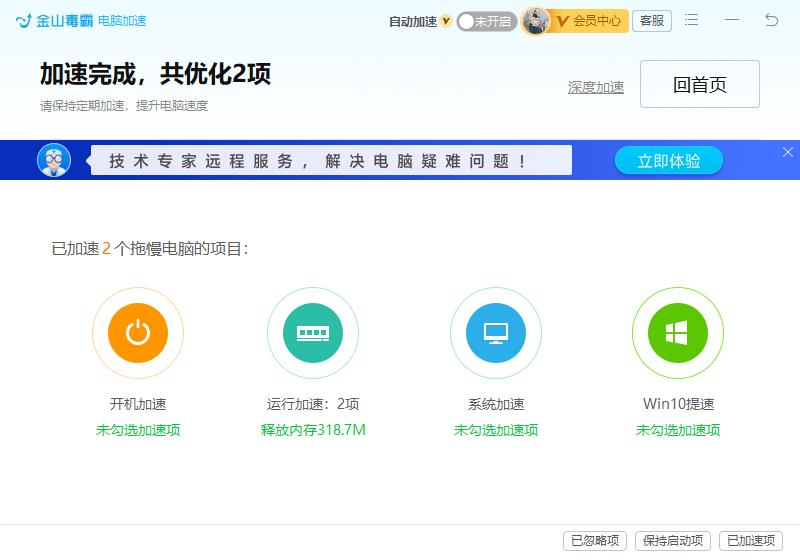Screen dimensions: 800x560
Task: Click the back arrow in title bar
Action: [x=771, y=20]
